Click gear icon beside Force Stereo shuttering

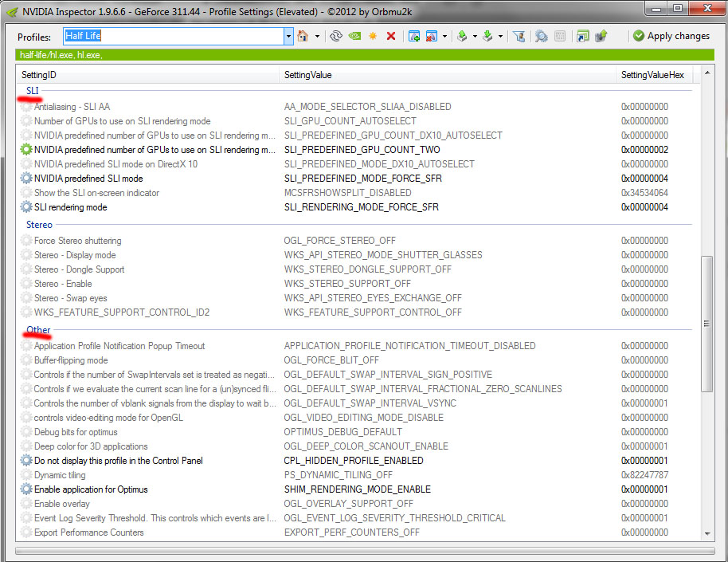(26, 241)
